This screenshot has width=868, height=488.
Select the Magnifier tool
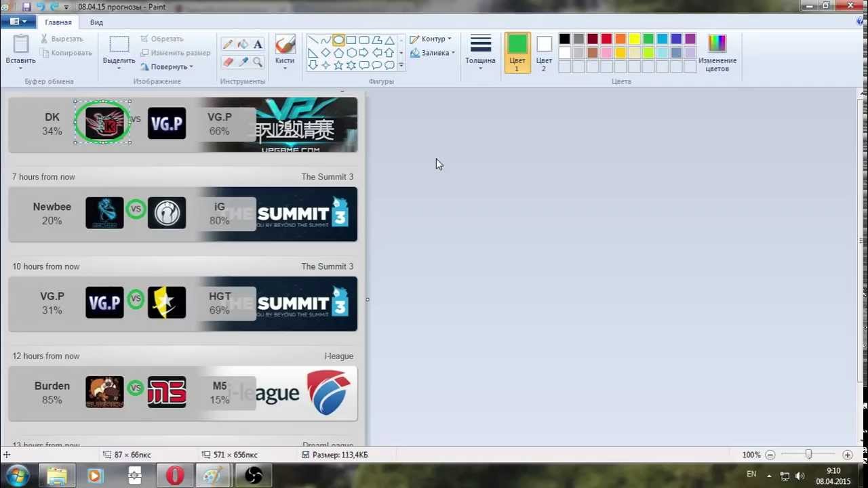point(258,62)
